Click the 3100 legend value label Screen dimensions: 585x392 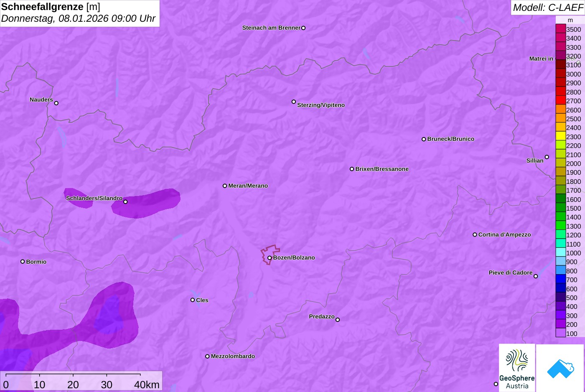(574, 65)
